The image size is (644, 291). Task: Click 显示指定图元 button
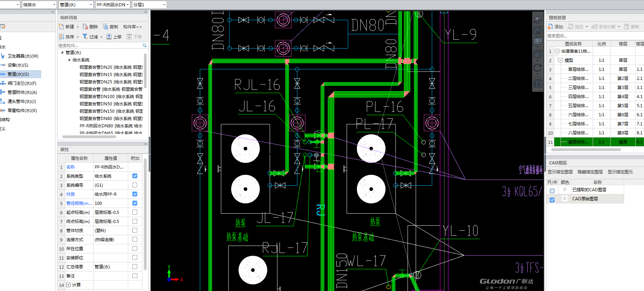coord(620,172)
